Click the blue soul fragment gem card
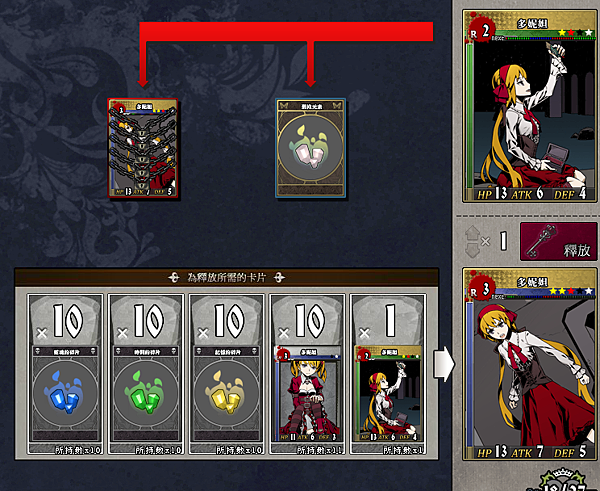Image resolution: width=600 pixels, height=491 pixels. [x=65, y=394]
